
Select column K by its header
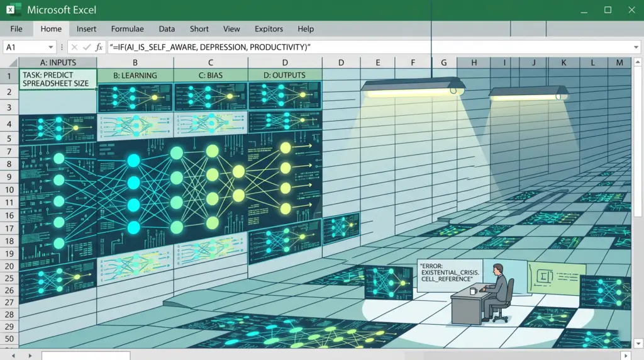tap(563, 62)
